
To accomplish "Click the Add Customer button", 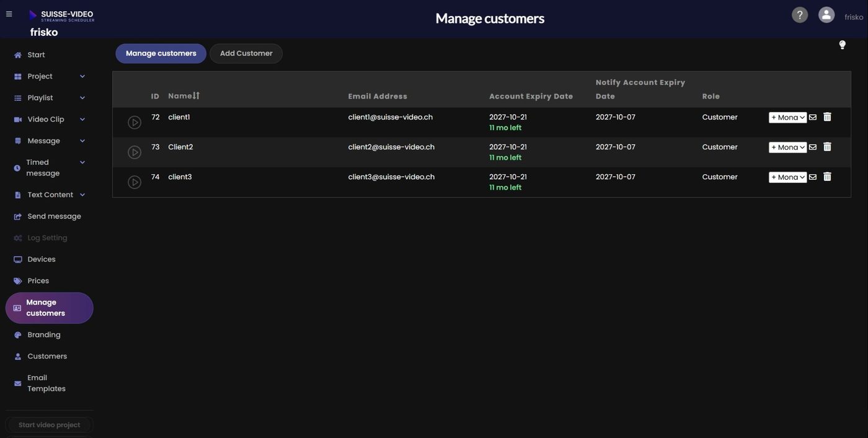I will [246, 53].
